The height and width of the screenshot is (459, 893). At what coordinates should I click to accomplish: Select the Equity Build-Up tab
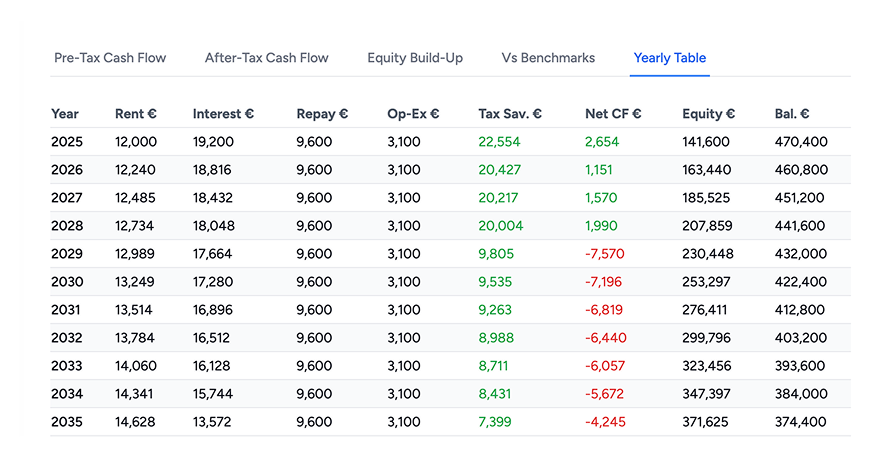tap(415, 58)
